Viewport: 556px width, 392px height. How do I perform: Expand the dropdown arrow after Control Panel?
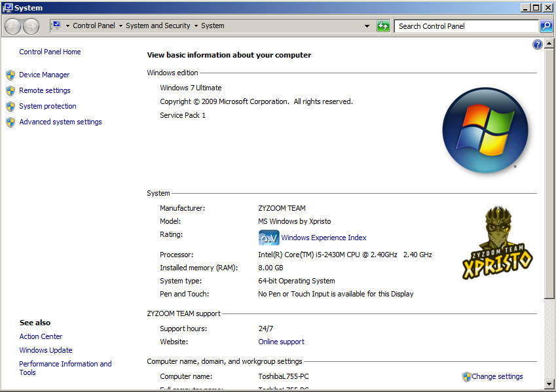120,26
